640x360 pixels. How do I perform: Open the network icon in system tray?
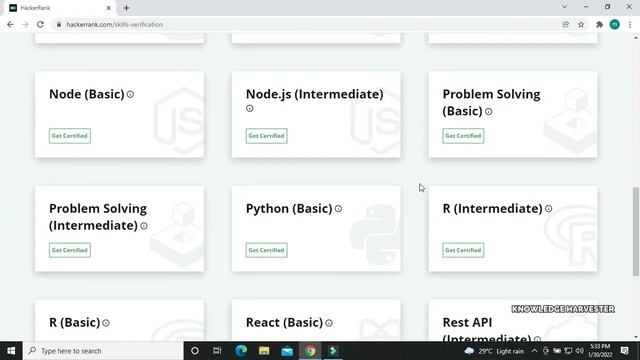(x=568, y=351)
